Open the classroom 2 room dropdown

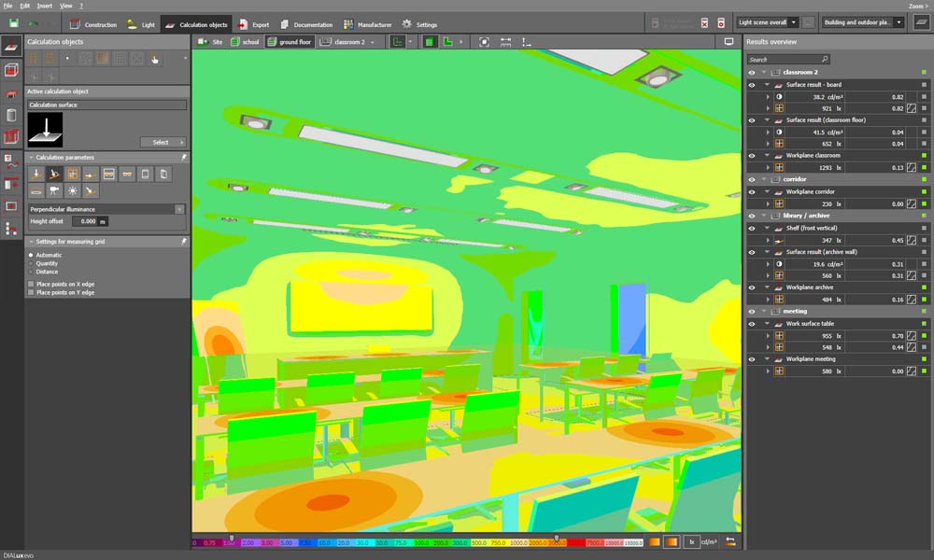(x=372, y=42)
